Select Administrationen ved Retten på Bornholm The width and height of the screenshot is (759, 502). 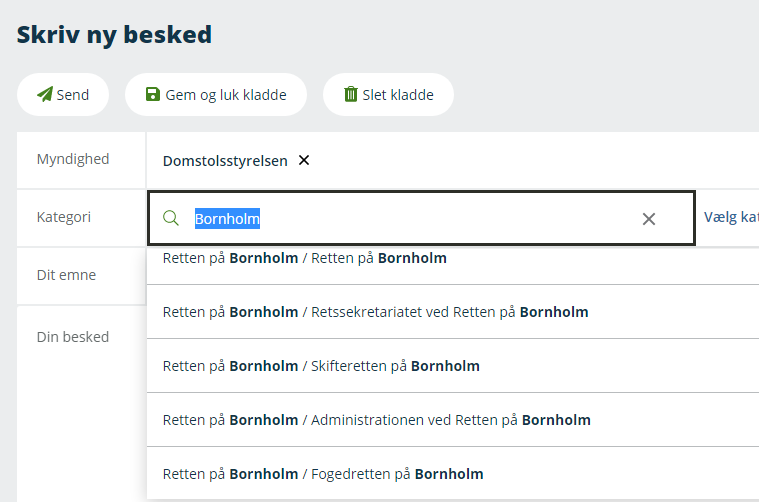[x=376, y=420]
